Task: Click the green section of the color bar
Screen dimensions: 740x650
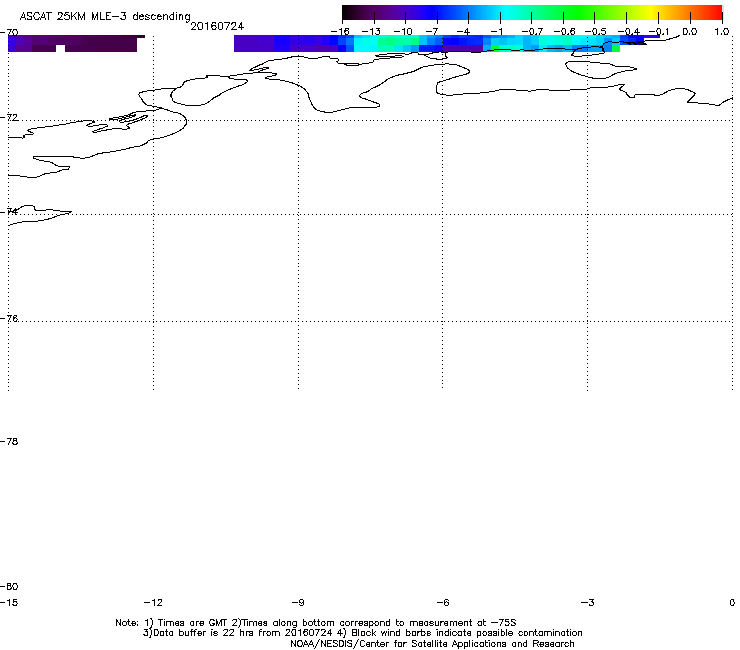Action: [580, 12]
